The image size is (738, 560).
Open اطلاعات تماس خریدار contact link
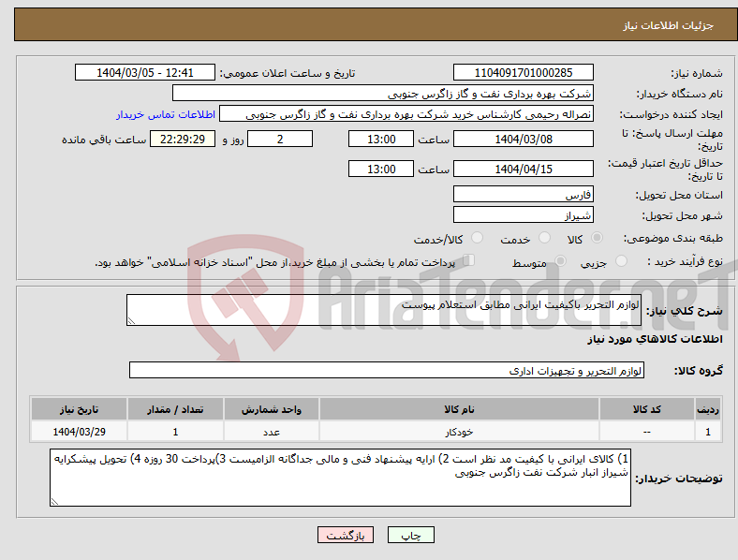(166, 114)
